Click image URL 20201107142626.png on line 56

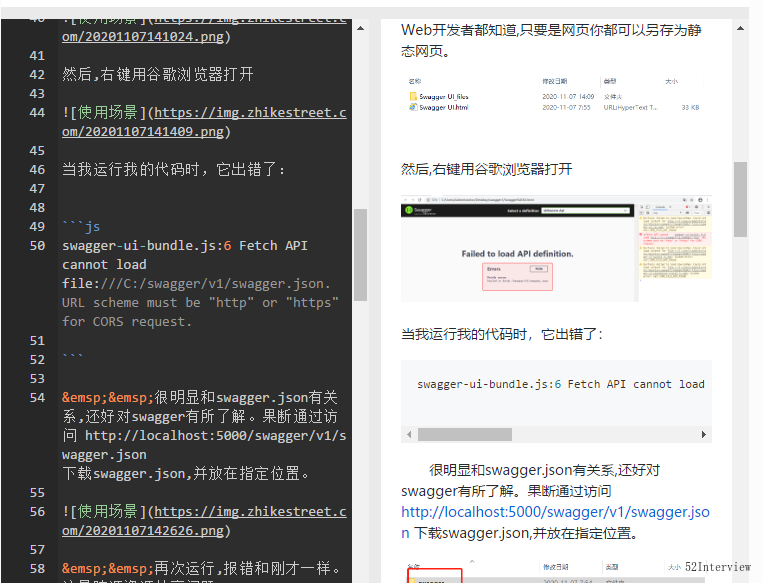pos(204,521)
